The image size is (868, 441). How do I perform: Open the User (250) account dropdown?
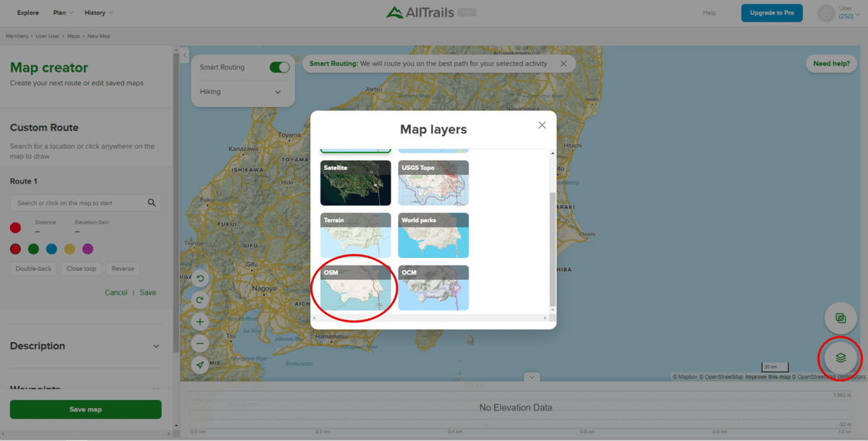coord(849,13)
